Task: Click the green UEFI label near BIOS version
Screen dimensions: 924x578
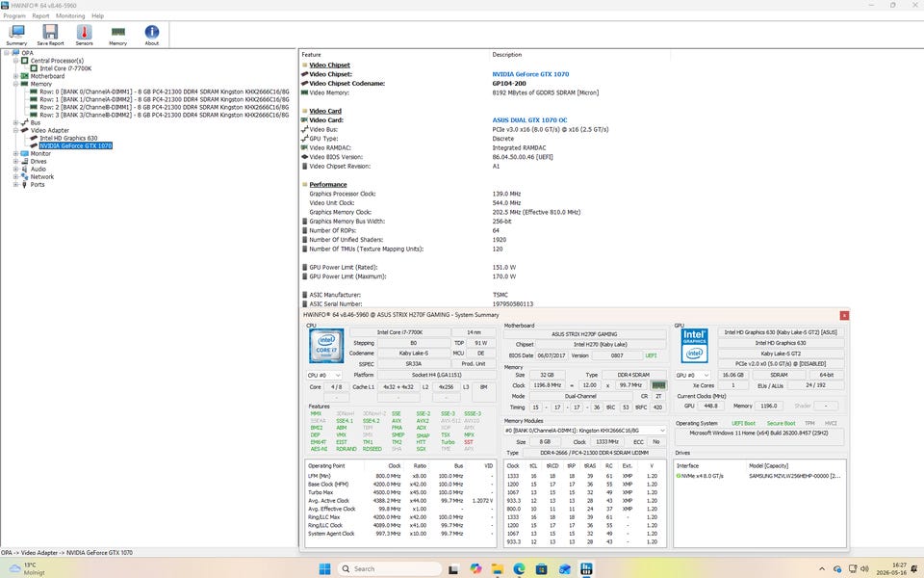Action: pyautogui.click(x=651, y=355)
